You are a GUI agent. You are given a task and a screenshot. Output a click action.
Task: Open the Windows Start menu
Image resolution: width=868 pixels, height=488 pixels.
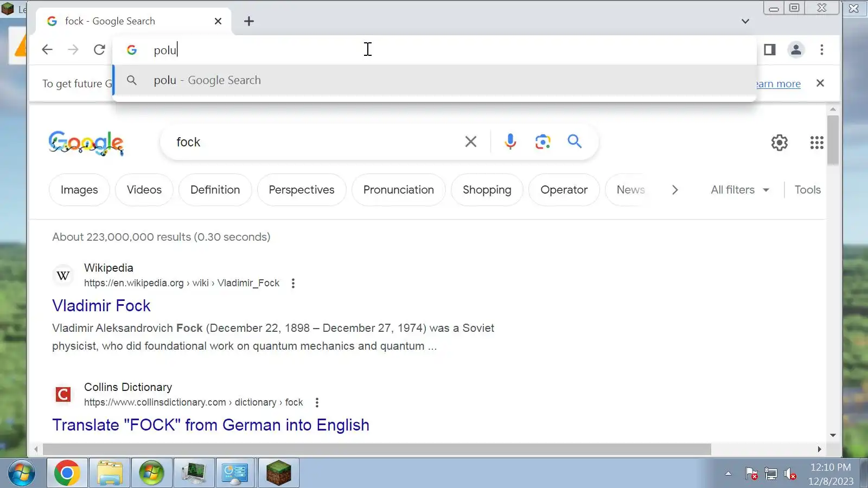pyautogui.click(x=22, y=473)
